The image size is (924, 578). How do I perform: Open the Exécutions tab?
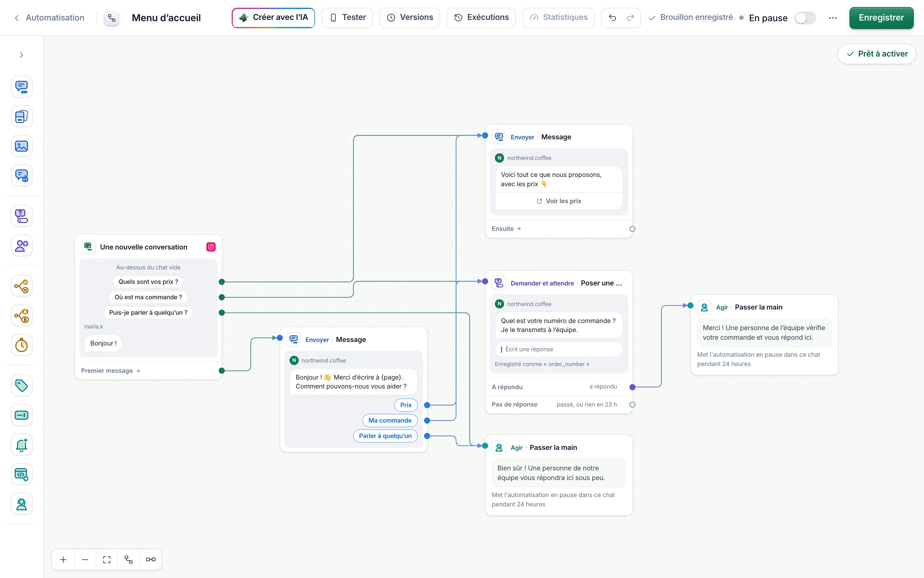(x=481, y=18)
